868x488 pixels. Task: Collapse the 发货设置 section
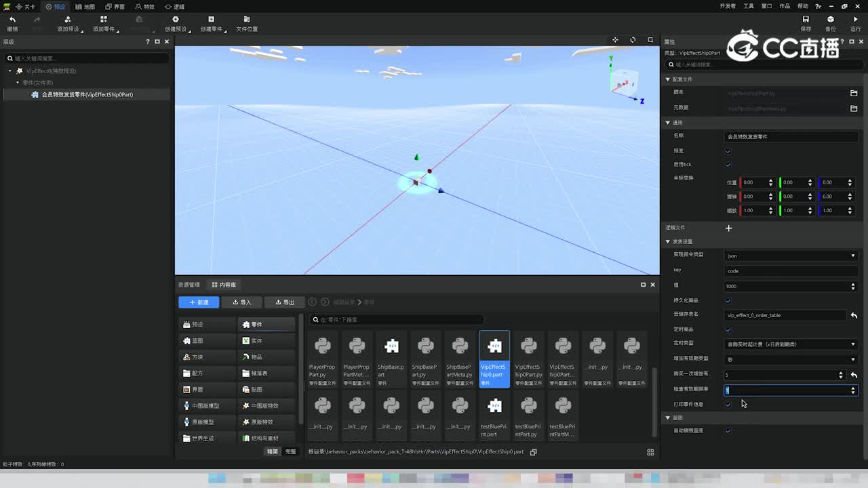coord(668,242)
